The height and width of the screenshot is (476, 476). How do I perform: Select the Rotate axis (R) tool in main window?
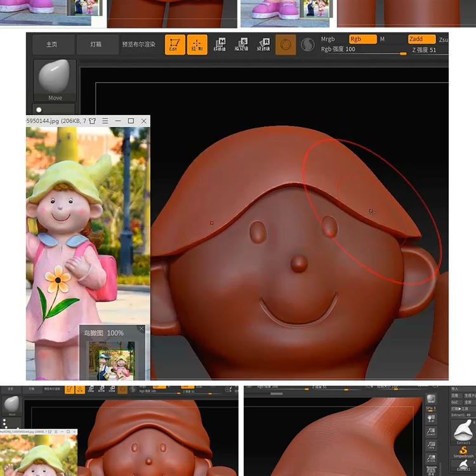pos(263,44)
